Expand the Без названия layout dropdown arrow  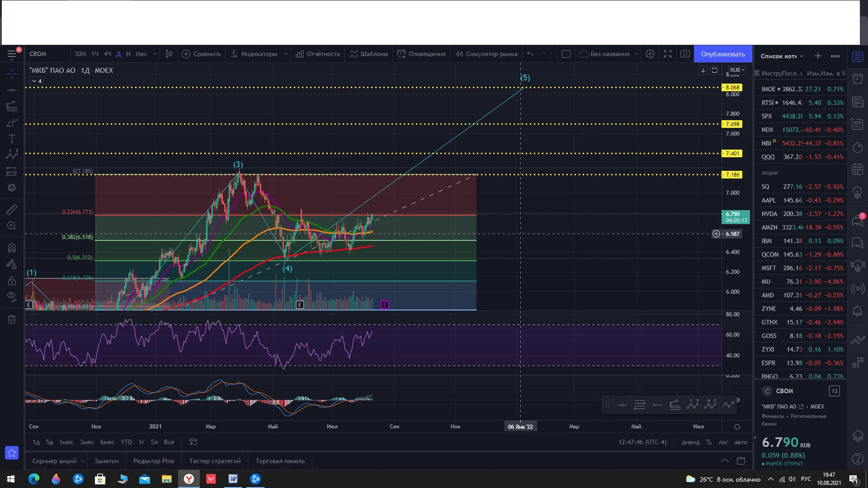pos(637,54)
